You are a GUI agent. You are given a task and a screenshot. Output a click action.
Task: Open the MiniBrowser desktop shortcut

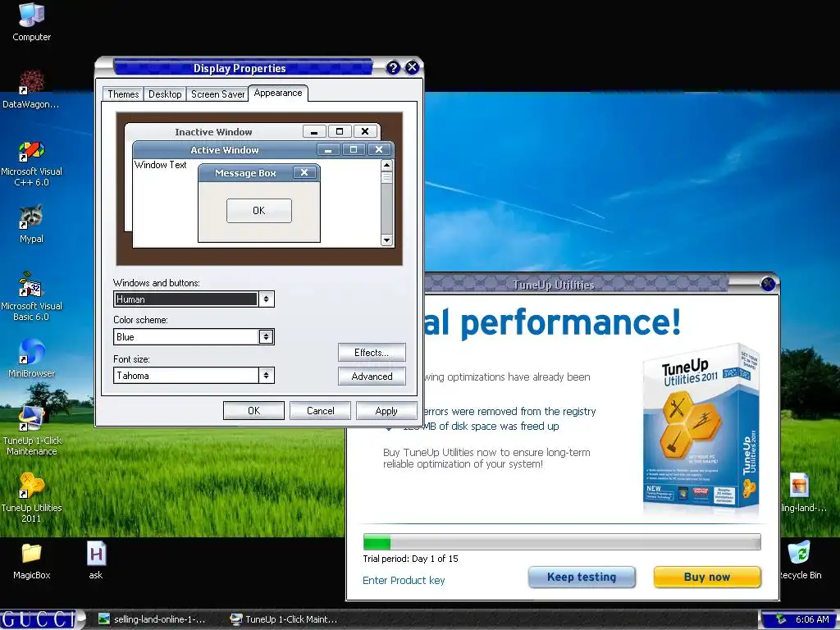[x=31, y=358]
